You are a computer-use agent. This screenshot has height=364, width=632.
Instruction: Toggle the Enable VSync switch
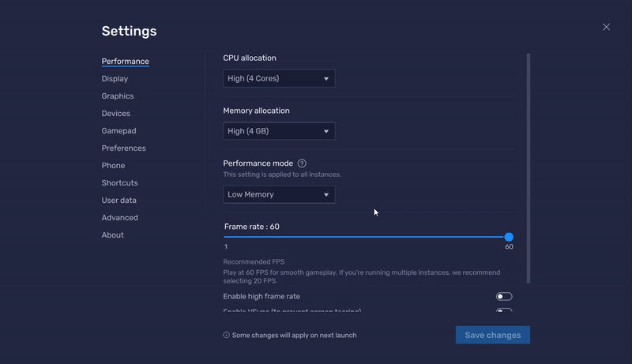click(x=503, y=311)
